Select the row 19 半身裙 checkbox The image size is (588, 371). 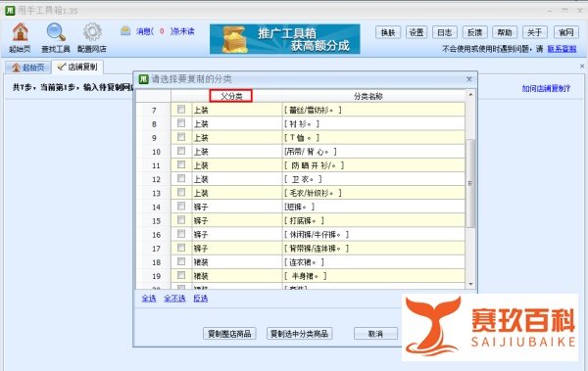point(181,275)
